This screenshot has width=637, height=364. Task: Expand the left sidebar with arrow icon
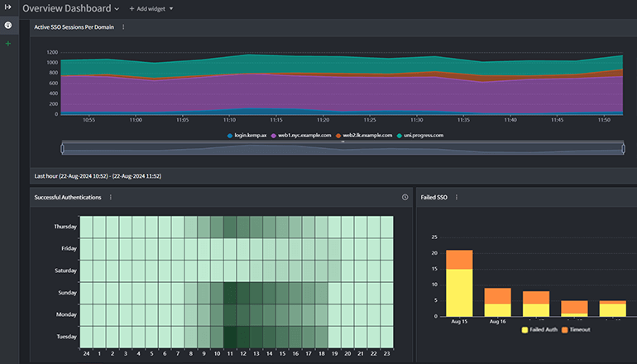7,7
